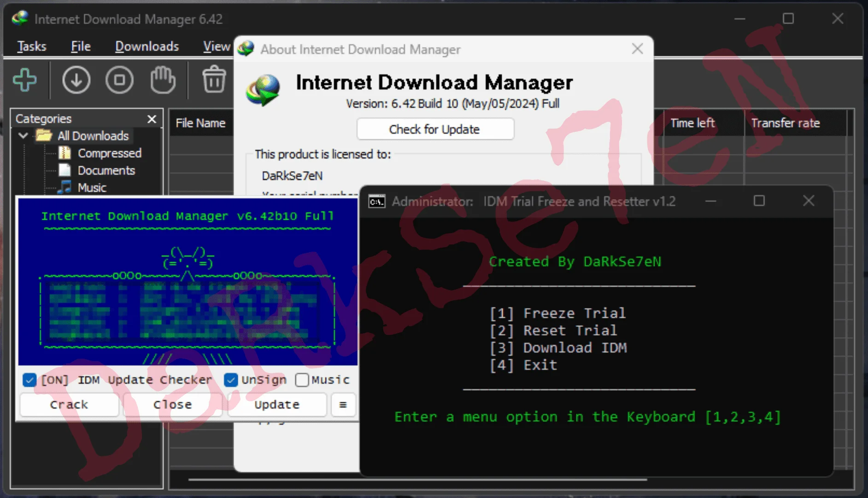Screen dimensions: 868x498
Task: Click the Music category note icon
Action: coord(65,187)
